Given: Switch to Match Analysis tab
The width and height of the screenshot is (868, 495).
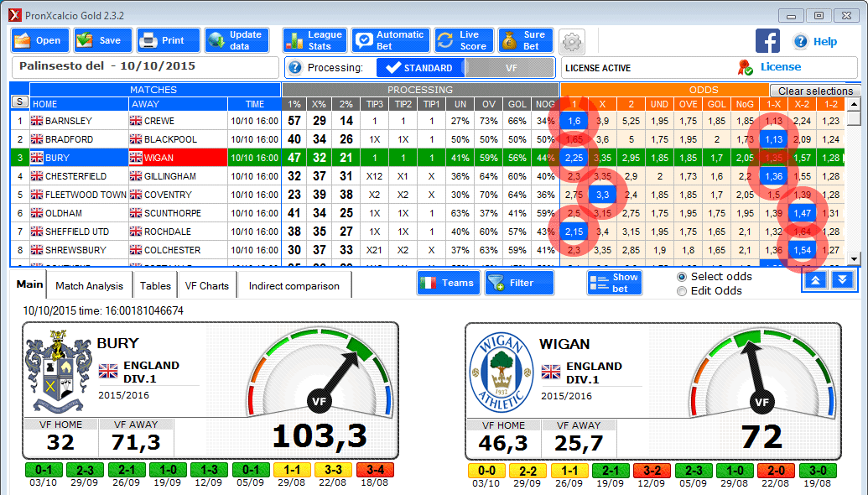Looking at the screenshot, I should click(89, 286).
